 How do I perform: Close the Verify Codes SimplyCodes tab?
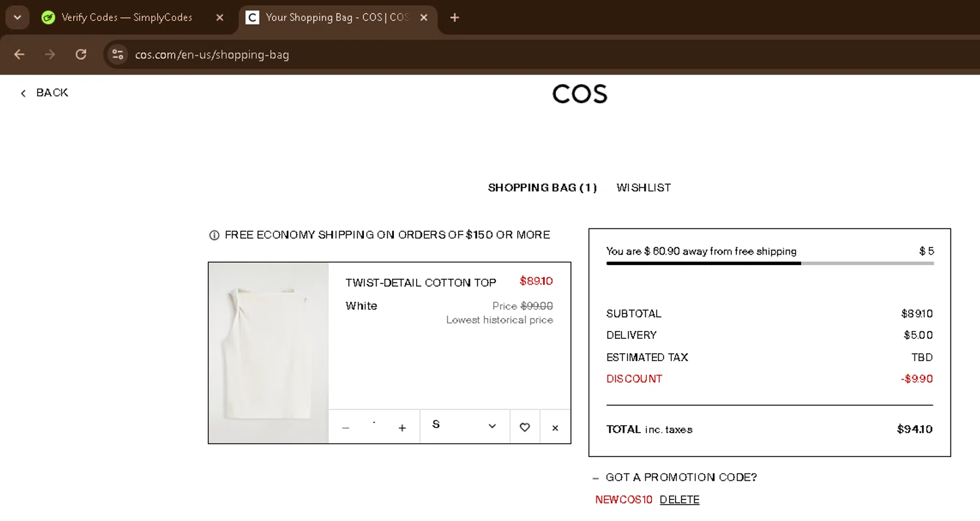(x=220, y=18)
